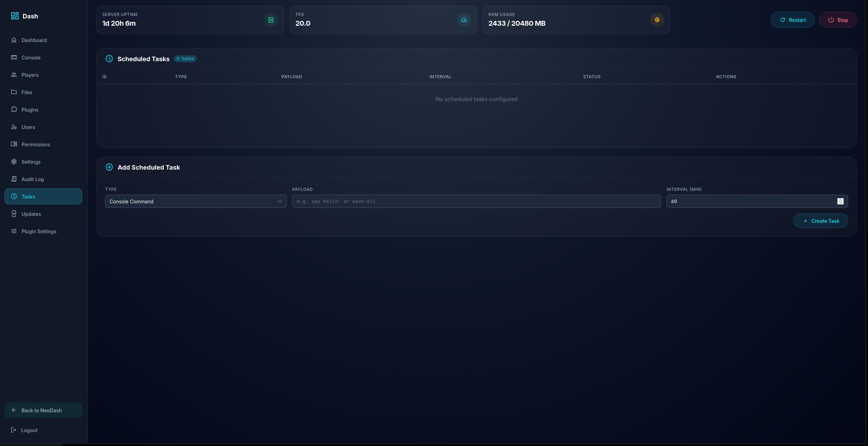Click the TYPE column header in table
This screenshot has width=868, height=446.
click(181, 76)
